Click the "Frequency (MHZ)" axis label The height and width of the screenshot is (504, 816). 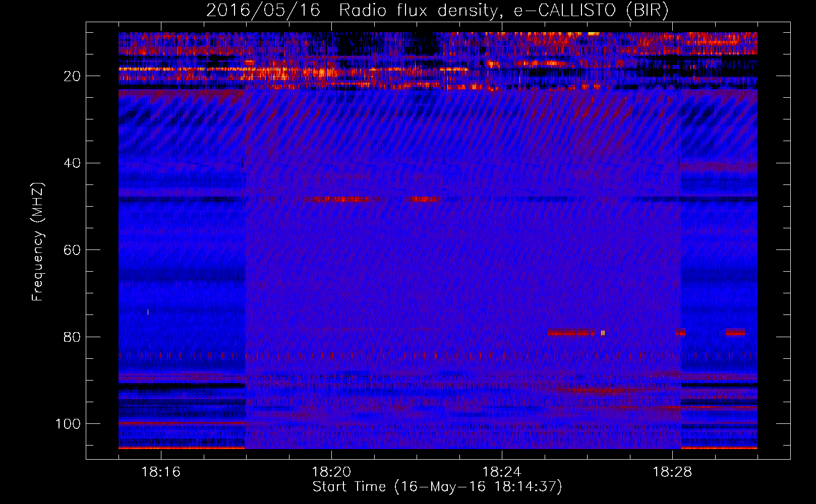pyautogui.click(x=38, y=242)
